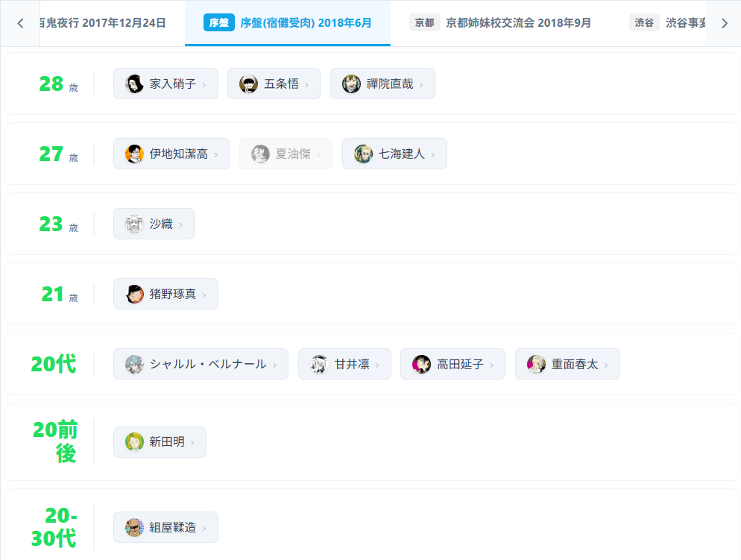Click the greyed-out 夏油傑 avatar

tap(260, 154)
